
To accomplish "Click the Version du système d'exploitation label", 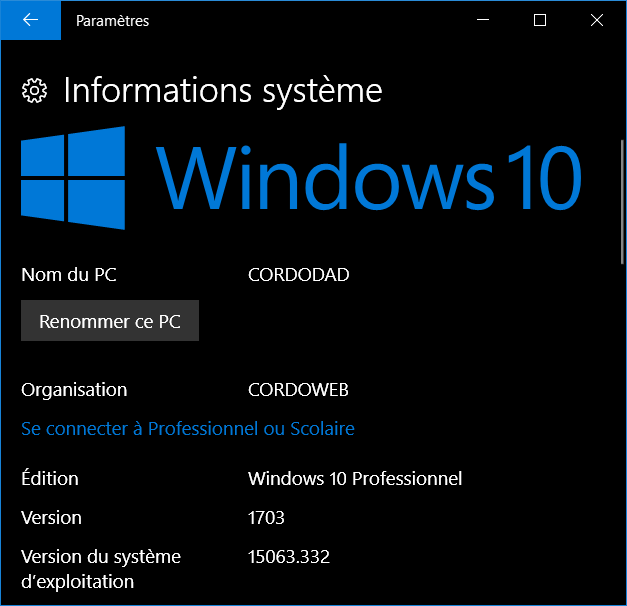I will click(x=101, y=569).
